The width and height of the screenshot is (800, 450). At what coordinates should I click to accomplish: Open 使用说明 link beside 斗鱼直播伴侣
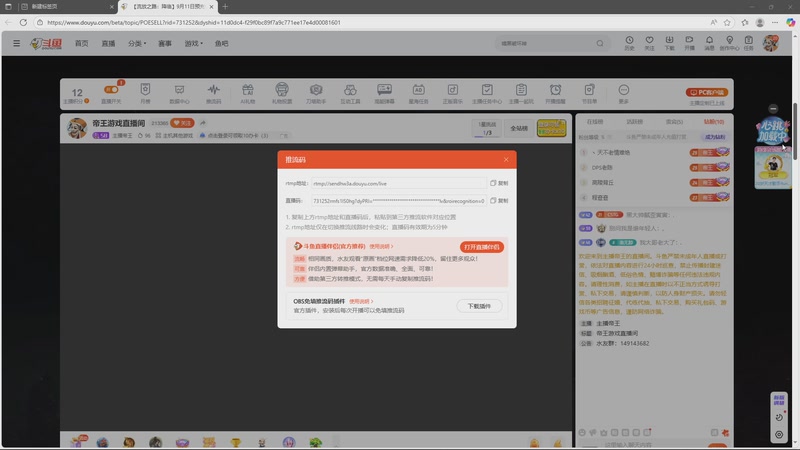pos(381,246)
